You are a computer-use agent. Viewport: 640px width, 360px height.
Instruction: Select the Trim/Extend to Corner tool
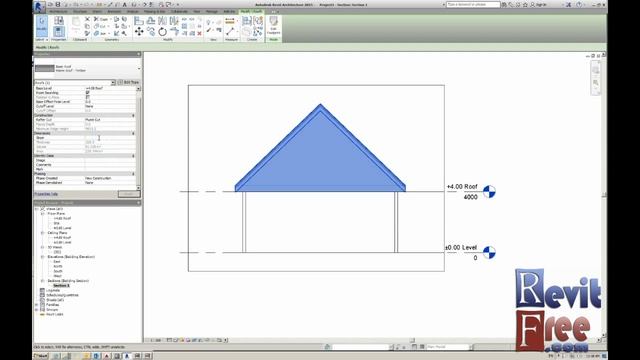click(x=175, y=31)
